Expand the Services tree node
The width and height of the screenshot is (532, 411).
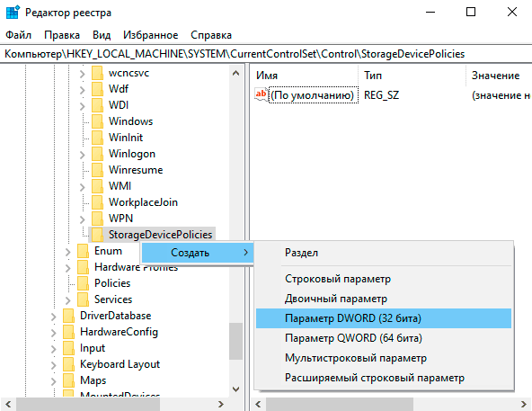68,299
